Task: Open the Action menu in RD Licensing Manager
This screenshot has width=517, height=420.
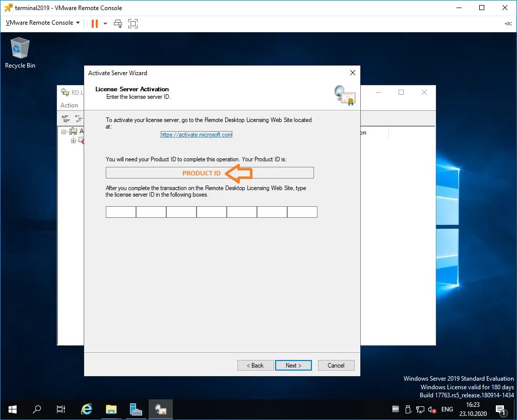Action: [x=69, y=105]
